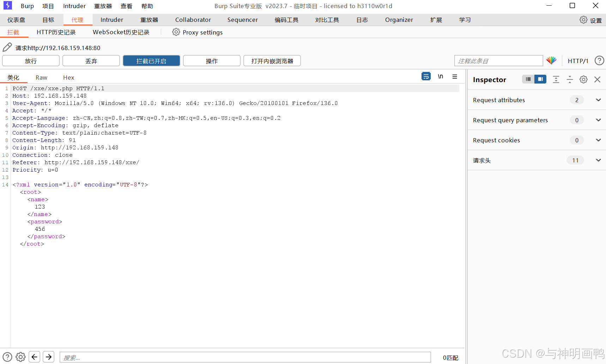Screen dimensions: 606x364
Task: Open the 扩展 tab
Action: pos(436,20)
